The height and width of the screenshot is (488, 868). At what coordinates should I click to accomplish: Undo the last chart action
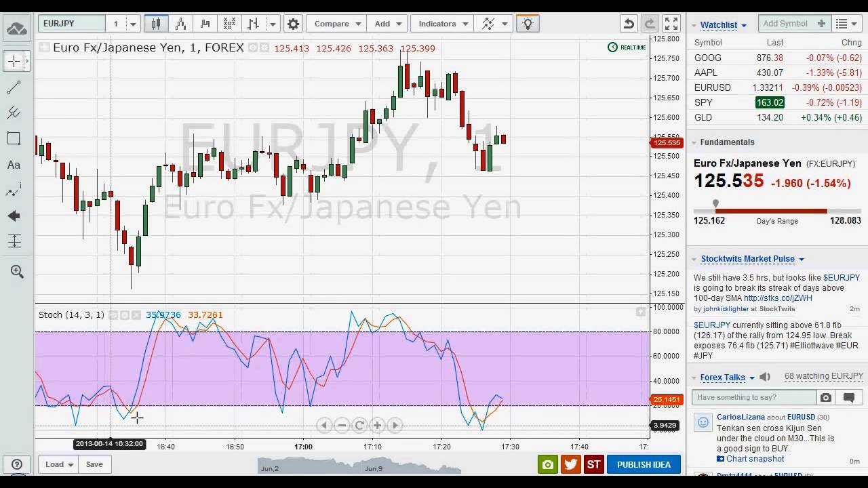tap(629, 24)
